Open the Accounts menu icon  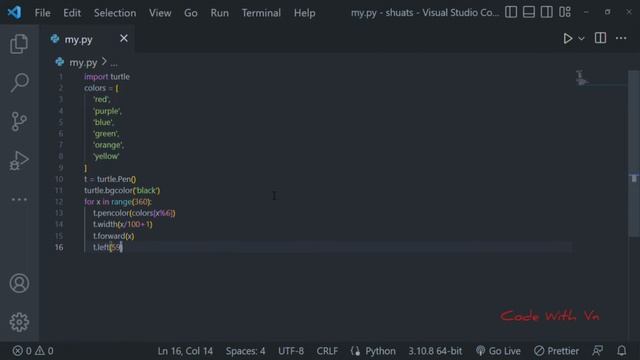tap(19, 283)
